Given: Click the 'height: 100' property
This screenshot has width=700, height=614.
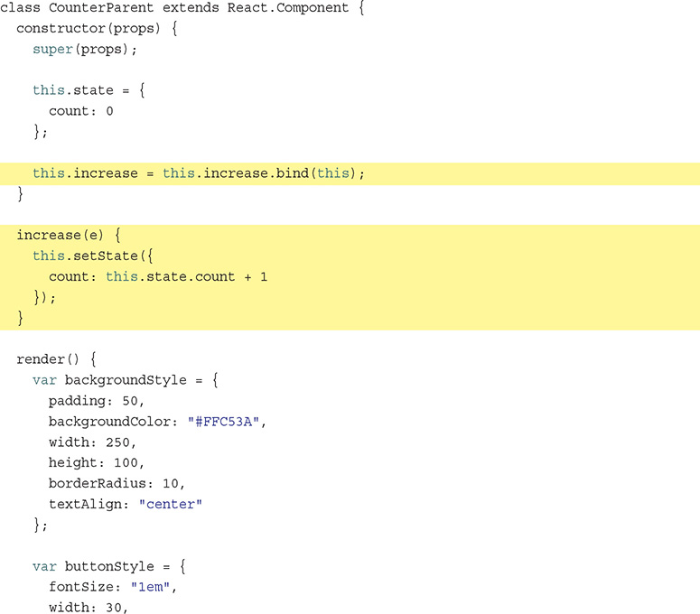Looking at the screenshot, I should click(x=97, y=463).
